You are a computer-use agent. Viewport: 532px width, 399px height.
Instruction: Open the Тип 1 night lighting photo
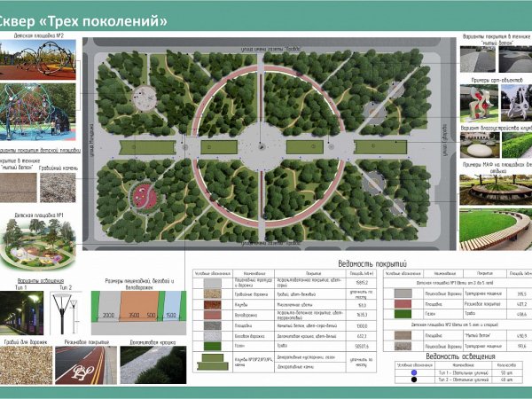21,313
